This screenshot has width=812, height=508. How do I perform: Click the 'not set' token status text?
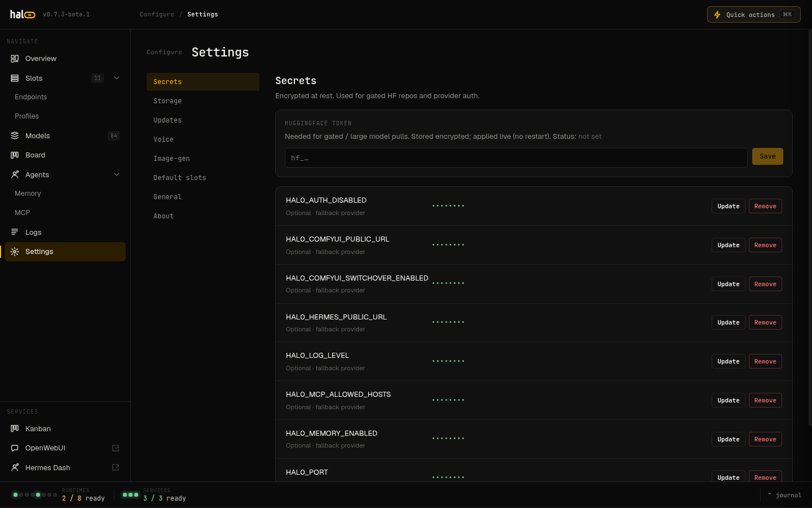pyautogui.click(x=590, y=137)
